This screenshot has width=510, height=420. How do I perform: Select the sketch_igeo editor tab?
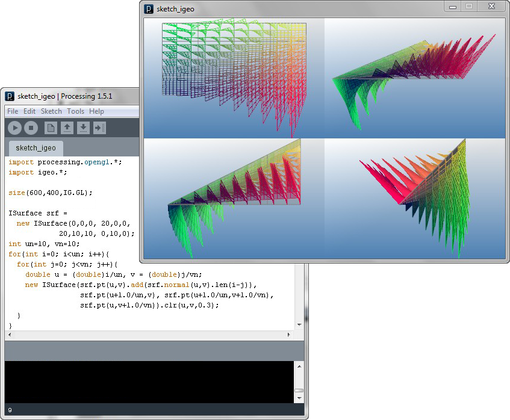pyautogui.click(x=36, y=148)
